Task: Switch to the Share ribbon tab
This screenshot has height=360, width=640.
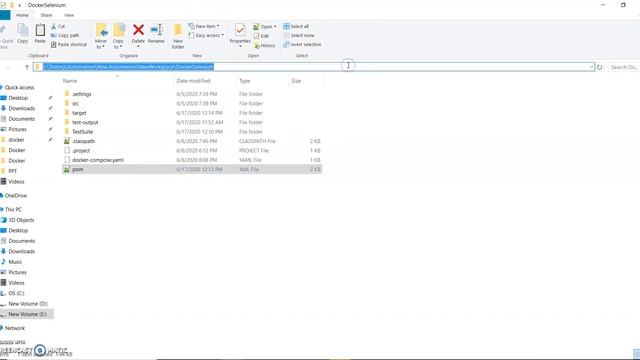Action: pos(46,15)
